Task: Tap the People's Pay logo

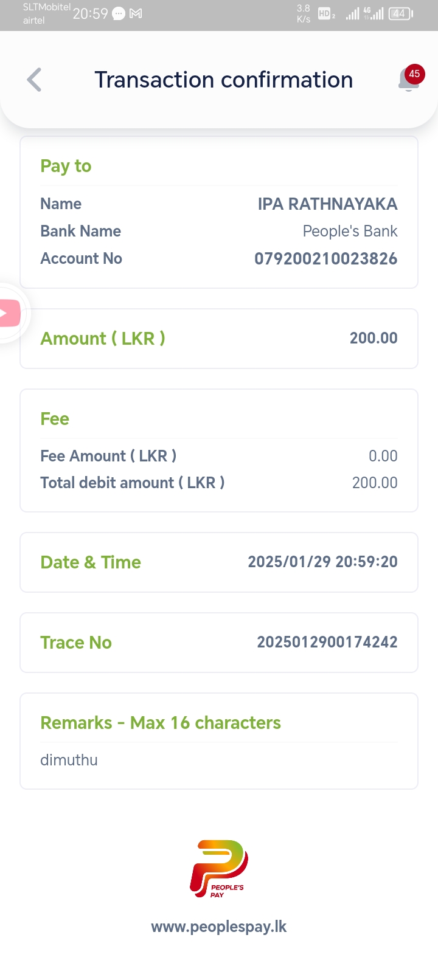Action: tap(219, 869)
